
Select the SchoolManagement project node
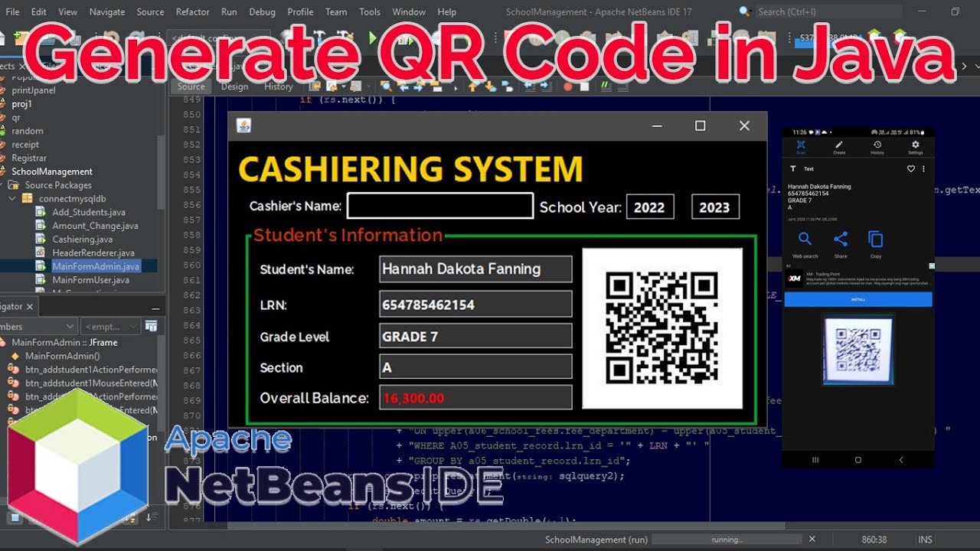pyautogui.click(x=52, y=171)
